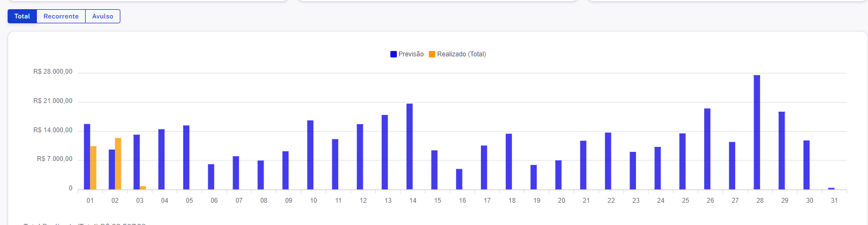This screenshot has width=868, height=225.
Task: Click the blue bar for day 16
Action: click(459, 179)
